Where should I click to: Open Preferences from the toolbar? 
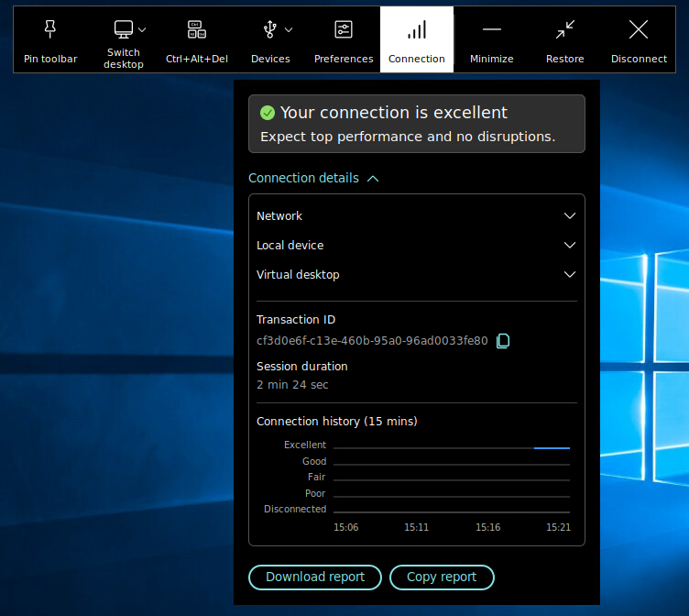click(344, 30)
